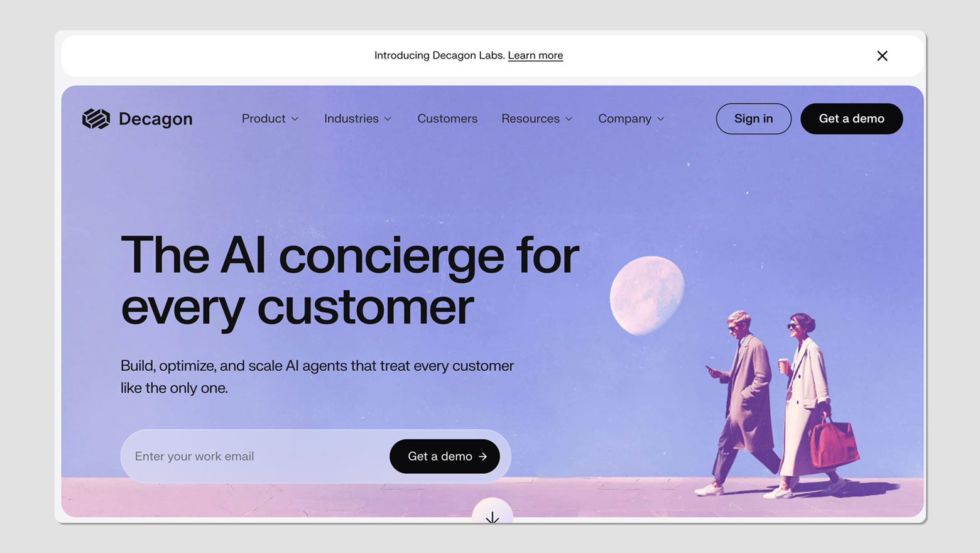Click the Sign in button

753,119
